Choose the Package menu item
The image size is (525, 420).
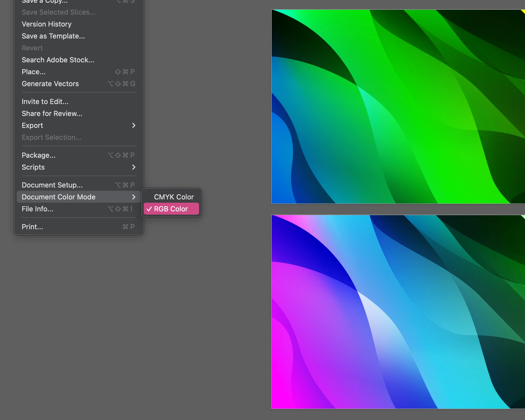[x=39, y=155]
